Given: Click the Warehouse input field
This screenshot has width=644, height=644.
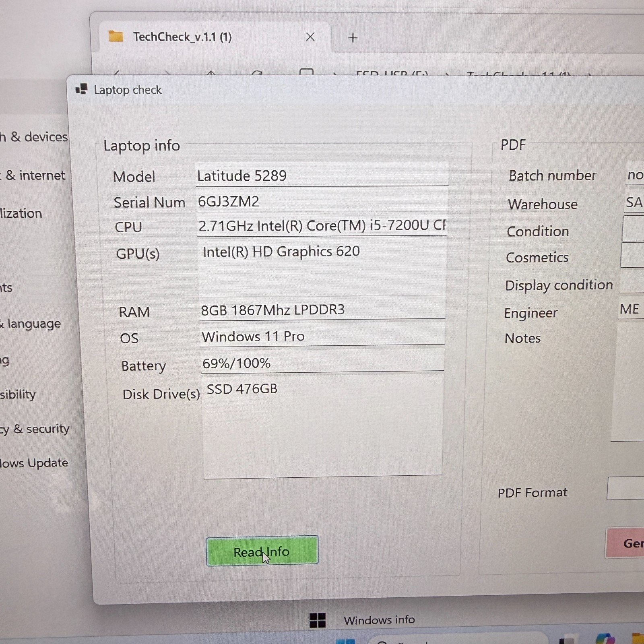Looking at the screenshot, I should pyautogui.click(x=634, y=202).
